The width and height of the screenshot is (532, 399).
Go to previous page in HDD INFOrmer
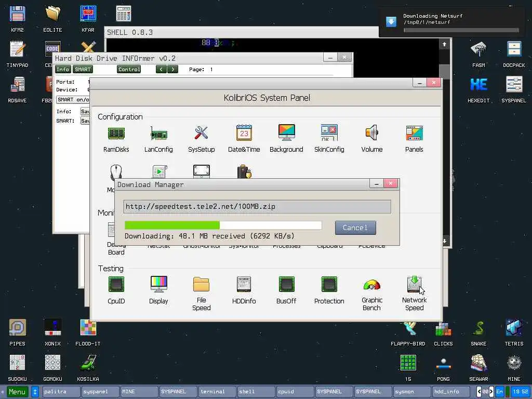[x=161, y=69]
